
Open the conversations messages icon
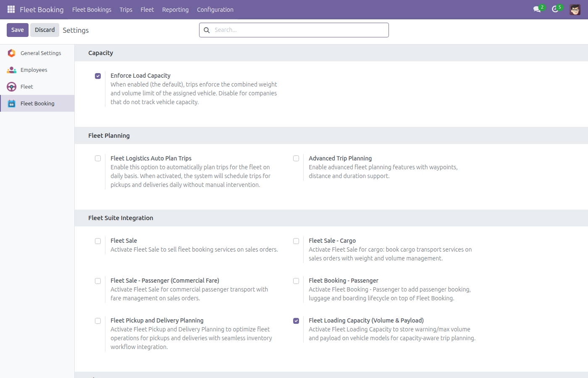[537, 9]
